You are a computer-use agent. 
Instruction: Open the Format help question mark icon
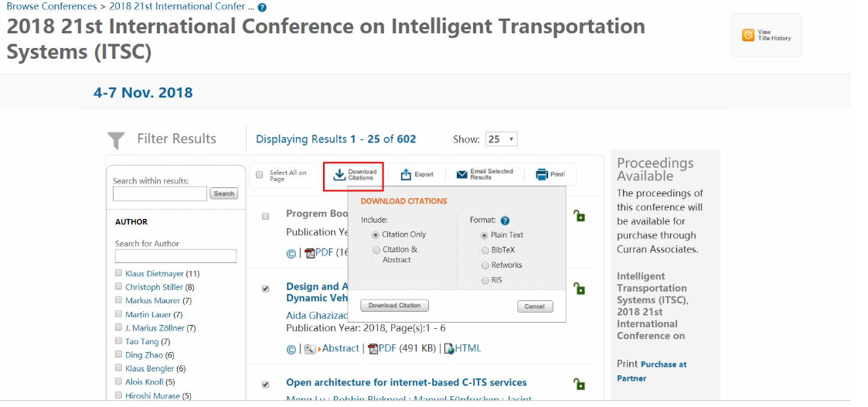point(505,221)
